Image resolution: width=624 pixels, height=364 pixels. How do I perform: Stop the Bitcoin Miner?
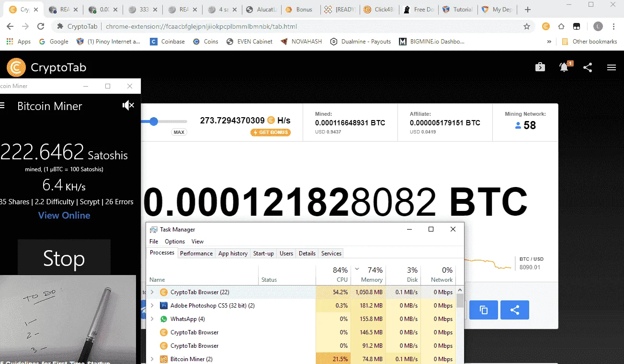[x=64, y=258]
